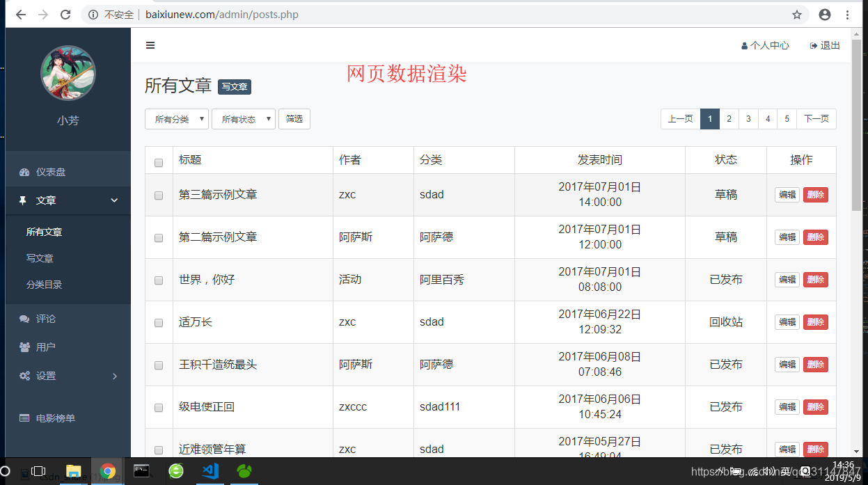Image resolution: width=868 pixels, height=485 pixels.
Task: Click the speech bubble icon beside 评论
Action: 24,319
